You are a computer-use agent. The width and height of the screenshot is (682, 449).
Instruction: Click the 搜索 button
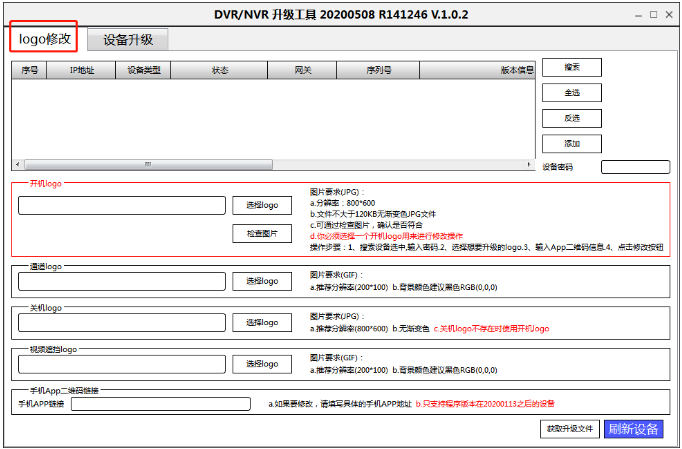tap(572, 67)
